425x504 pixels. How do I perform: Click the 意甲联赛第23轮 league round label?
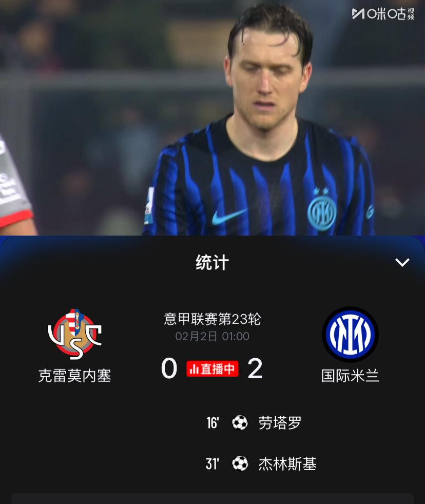coord(212,319)
